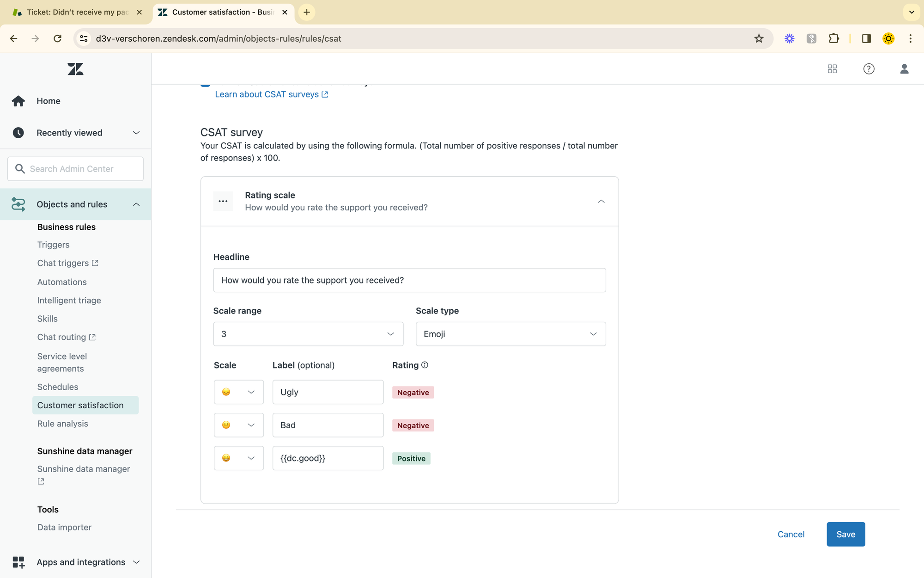Bookmark page with the star icon
The height and width of the screenshot is (578, 924).
(759, 38)
